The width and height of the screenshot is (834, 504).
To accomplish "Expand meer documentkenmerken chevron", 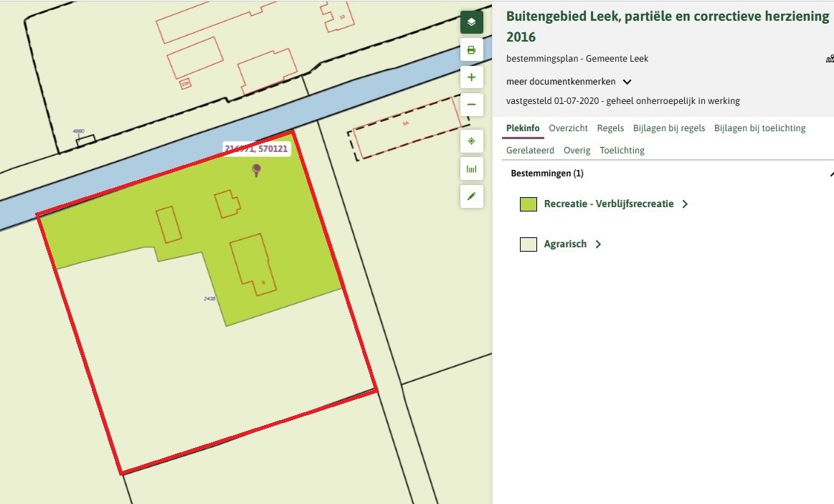I will pyautogui.click(x=627, y=82).
